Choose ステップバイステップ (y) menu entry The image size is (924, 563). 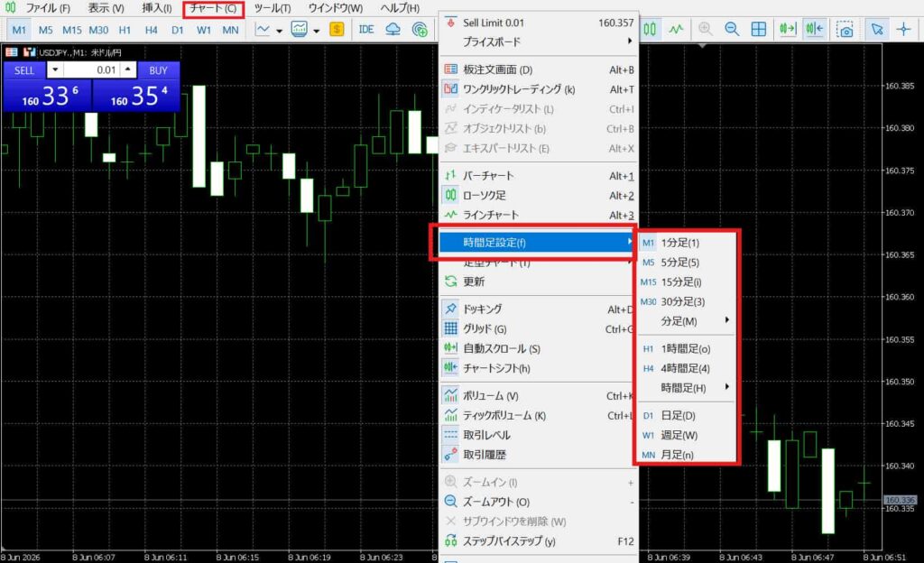pyautogui.click(x=539, y=540)
